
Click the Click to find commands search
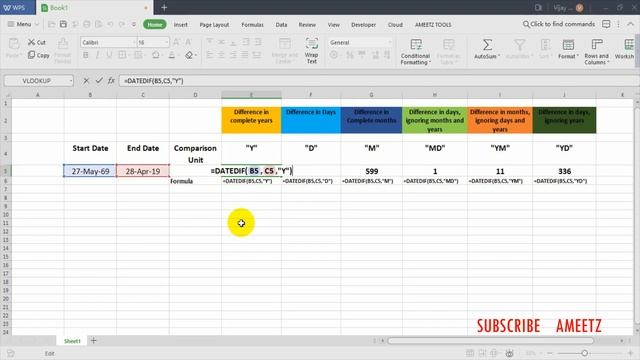(x=559, y=24)
